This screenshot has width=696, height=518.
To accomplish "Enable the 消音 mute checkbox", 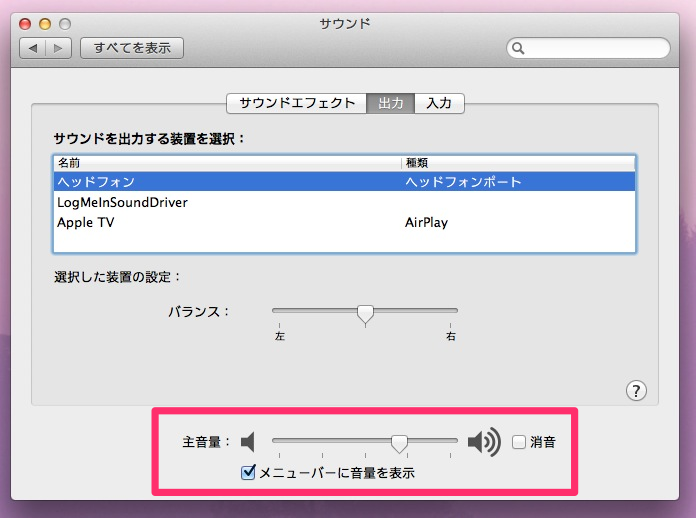I will point(518,442).
